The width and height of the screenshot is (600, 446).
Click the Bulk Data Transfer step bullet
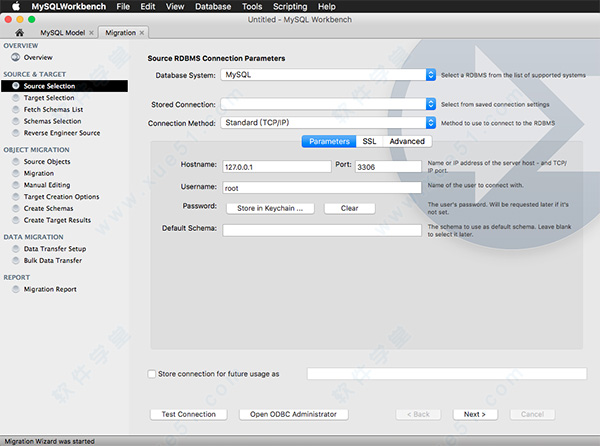[16, 260]
